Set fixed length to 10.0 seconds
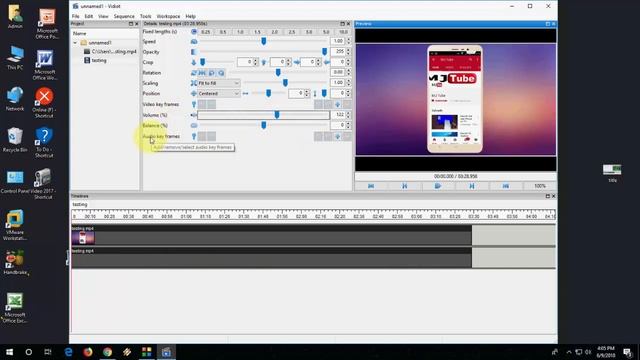 click(343, 32)
